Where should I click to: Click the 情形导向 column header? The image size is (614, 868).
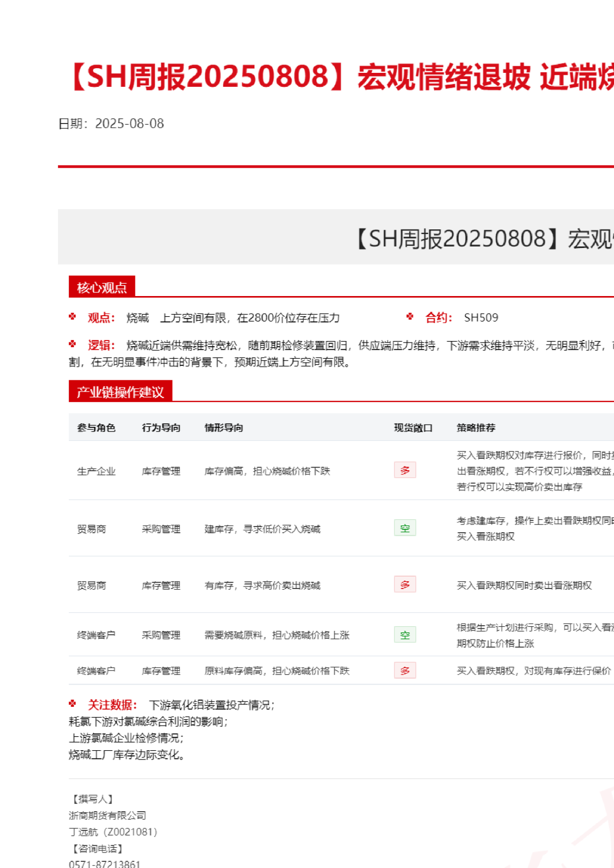pos(223,428)
